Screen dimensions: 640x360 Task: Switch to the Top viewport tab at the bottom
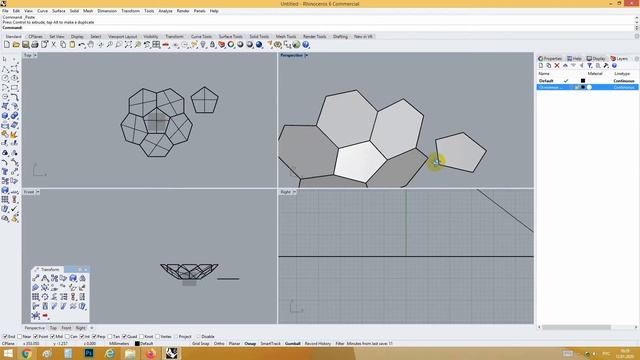tap(53, 328)
